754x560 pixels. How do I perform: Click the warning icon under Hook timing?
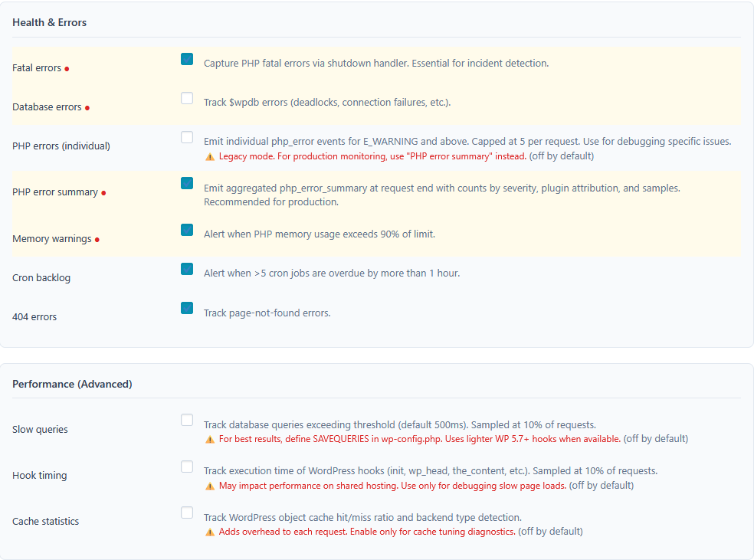click(209, 485)
